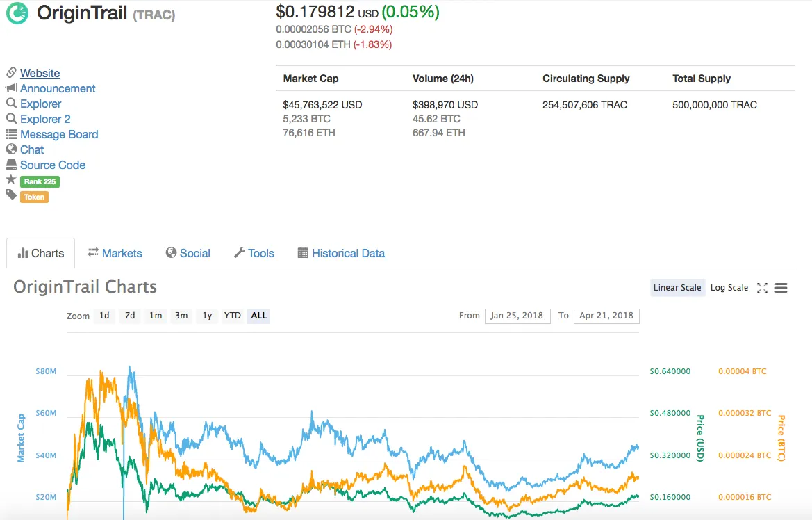Set chart zoom to 7d
This screenshot has width=812, height=520.
point(130,316)
